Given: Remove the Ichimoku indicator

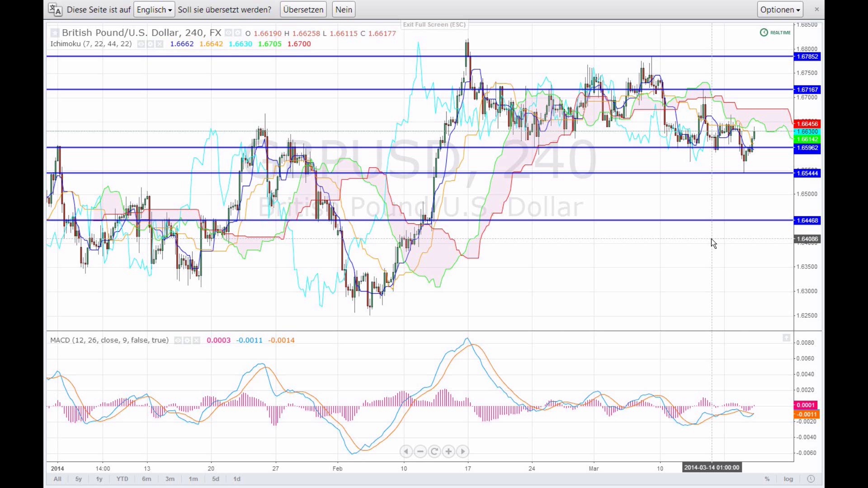Looking at the screenshot, I should tap(160, 44).
